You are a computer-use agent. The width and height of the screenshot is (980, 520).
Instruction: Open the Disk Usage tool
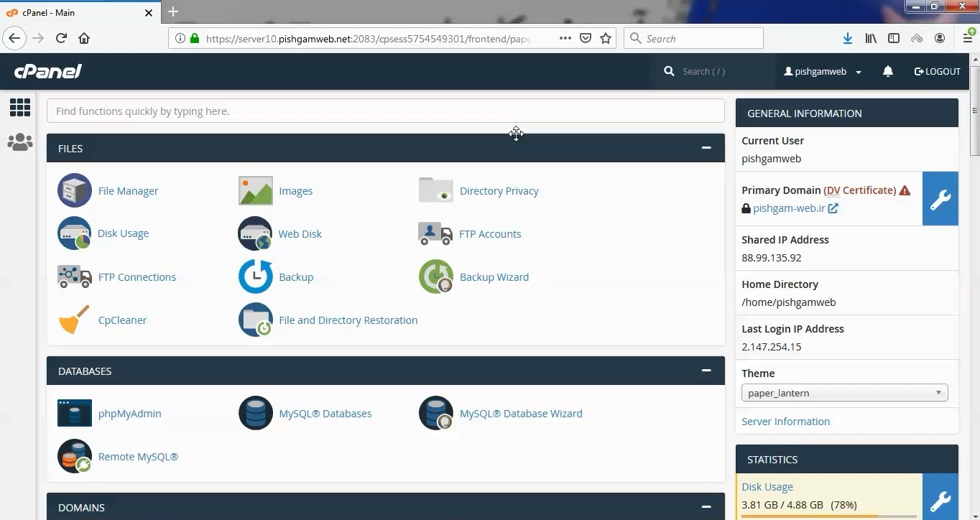(123, 233)
